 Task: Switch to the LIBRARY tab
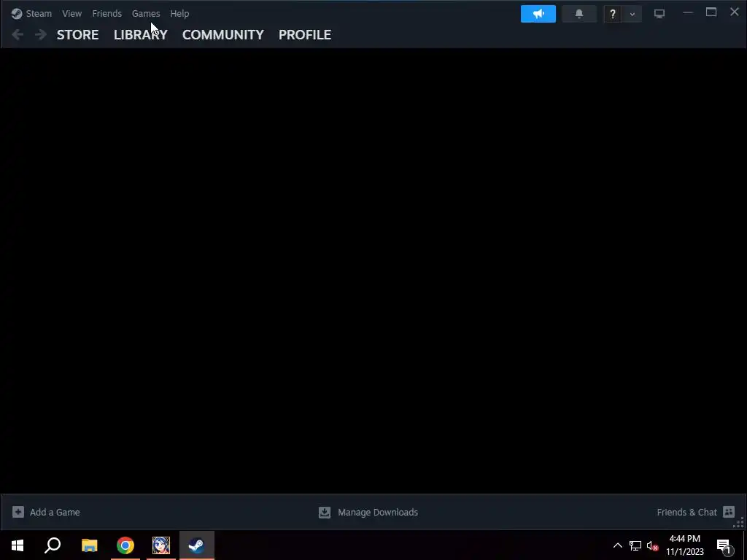tap(141, 34)
